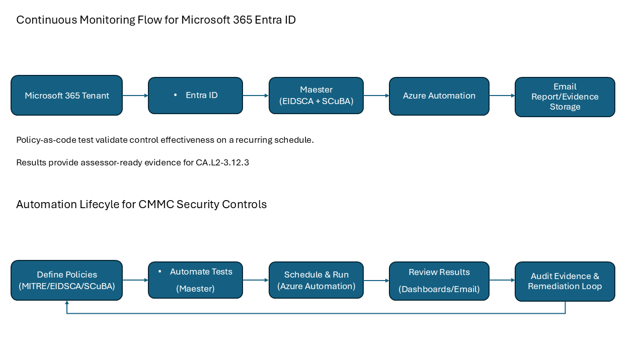Select the Microsoft 365 Tenant box

(66, 96)
